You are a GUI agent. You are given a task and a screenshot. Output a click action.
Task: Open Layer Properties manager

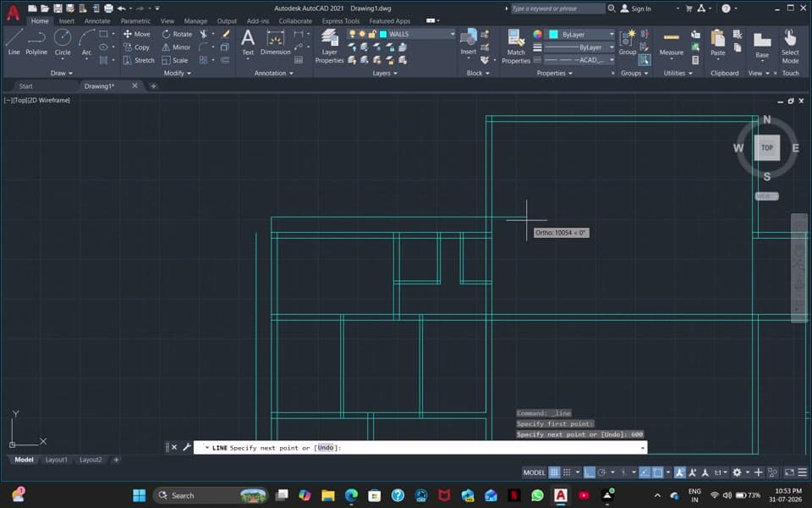pyautogui.click(x=329, y=46)
